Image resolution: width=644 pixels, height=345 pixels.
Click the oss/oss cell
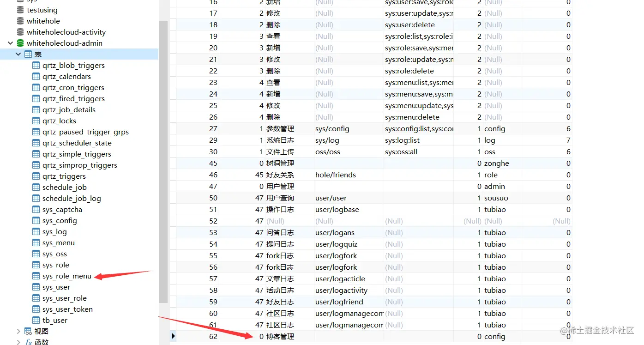(328, 152)
